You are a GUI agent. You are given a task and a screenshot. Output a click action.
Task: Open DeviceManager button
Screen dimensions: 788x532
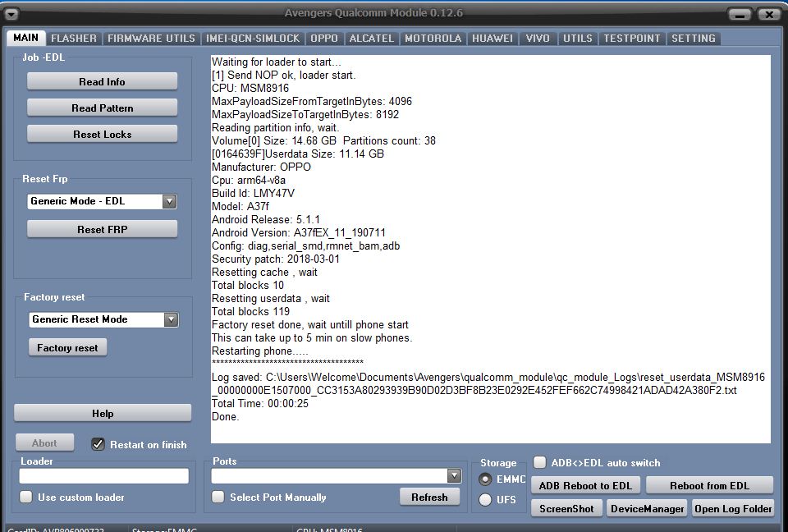[x=648, y=508]
